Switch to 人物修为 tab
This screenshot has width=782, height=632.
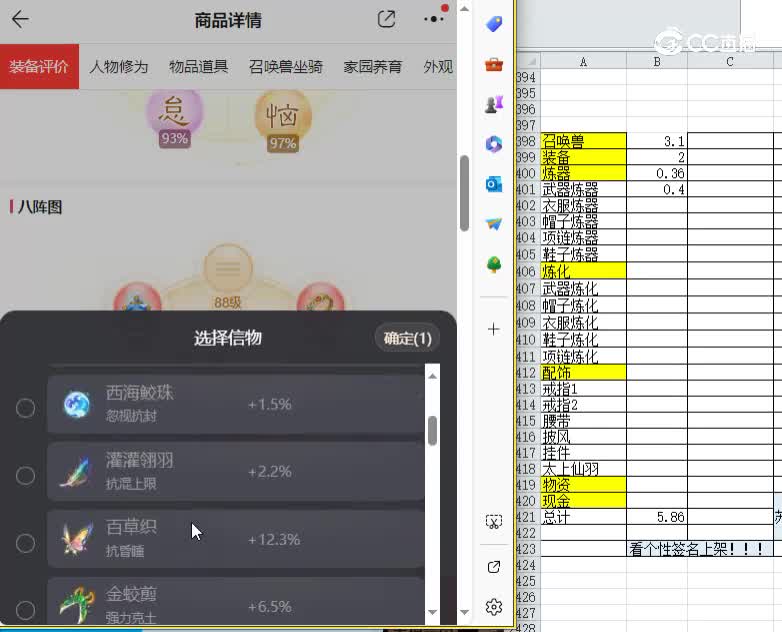(119, 66)
